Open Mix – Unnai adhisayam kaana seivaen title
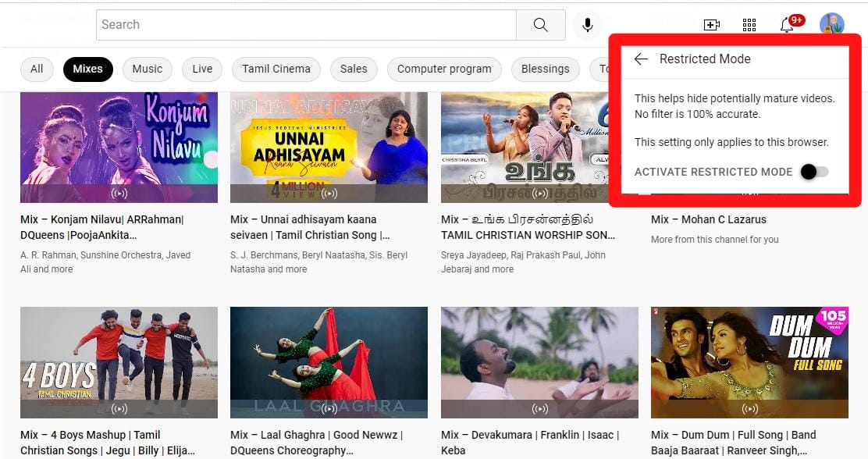This screenshot has height=459, width=868. pos(310,227)
